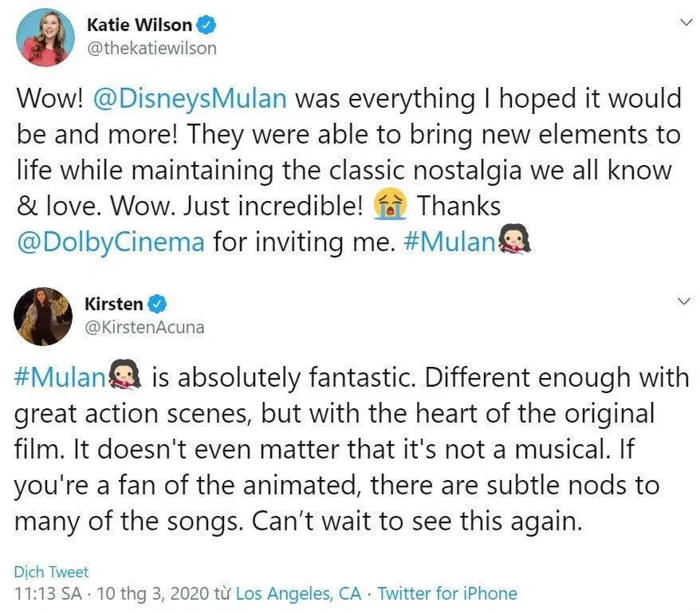Open the @DolbyCinema mention
This screenshot has height=614, width=700.
(111, 242)
